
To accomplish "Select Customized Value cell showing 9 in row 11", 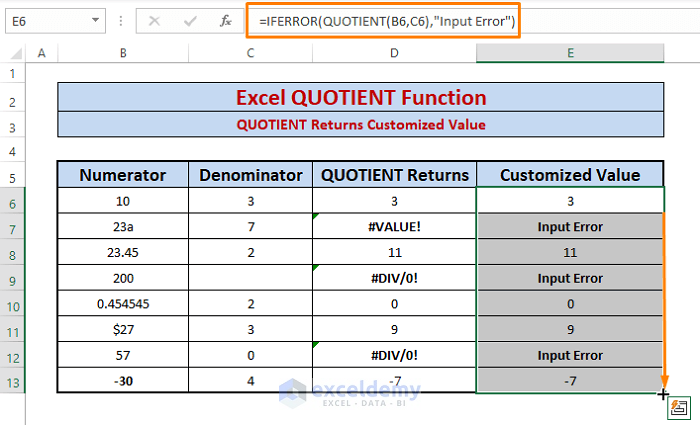I will [570, 329].
